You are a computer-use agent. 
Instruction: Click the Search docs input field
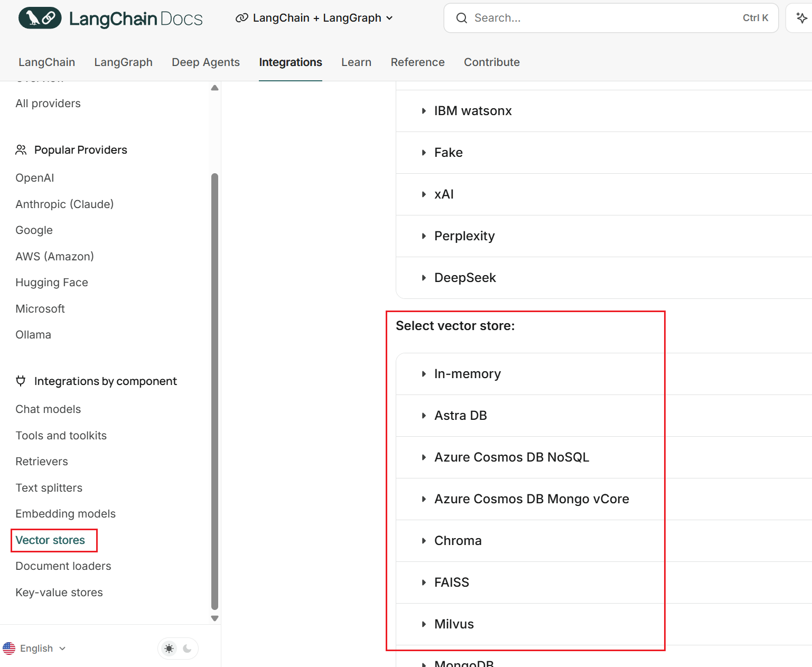point(611,18)
